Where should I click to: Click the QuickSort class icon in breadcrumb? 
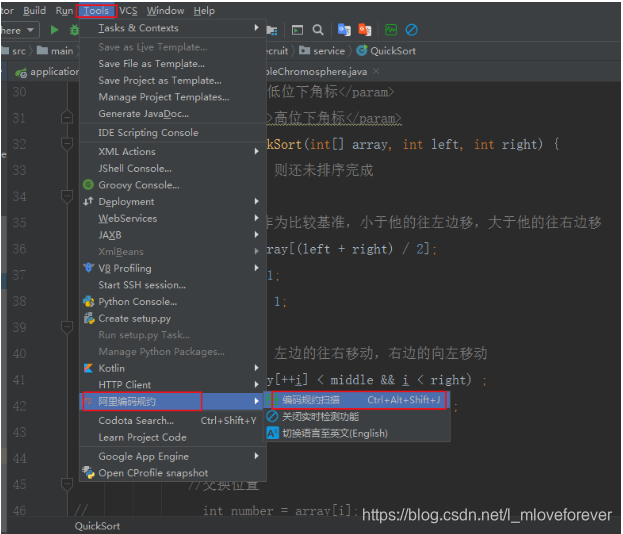point(362,50)
